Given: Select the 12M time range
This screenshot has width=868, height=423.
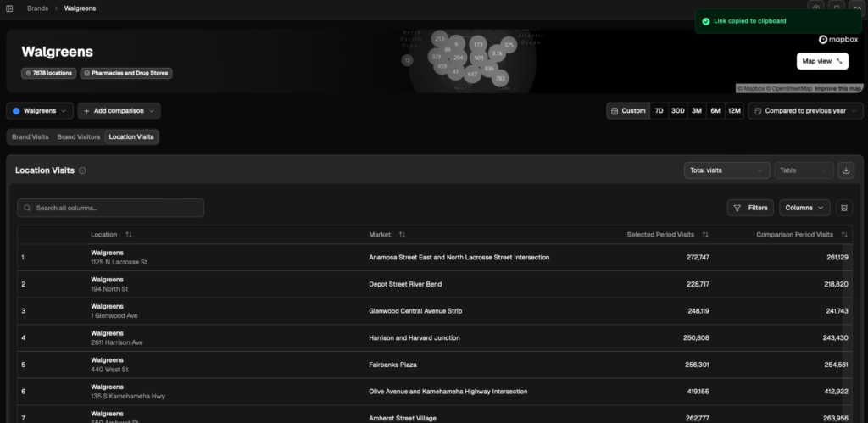Looking at the screenshot, I should 734,111.
